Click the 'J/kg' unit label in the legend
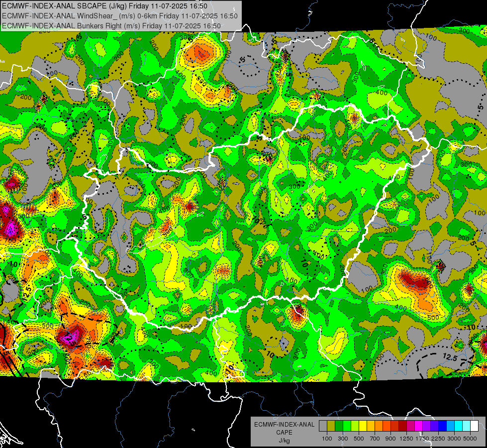The image size is (487, 448). tap(285, 441)
